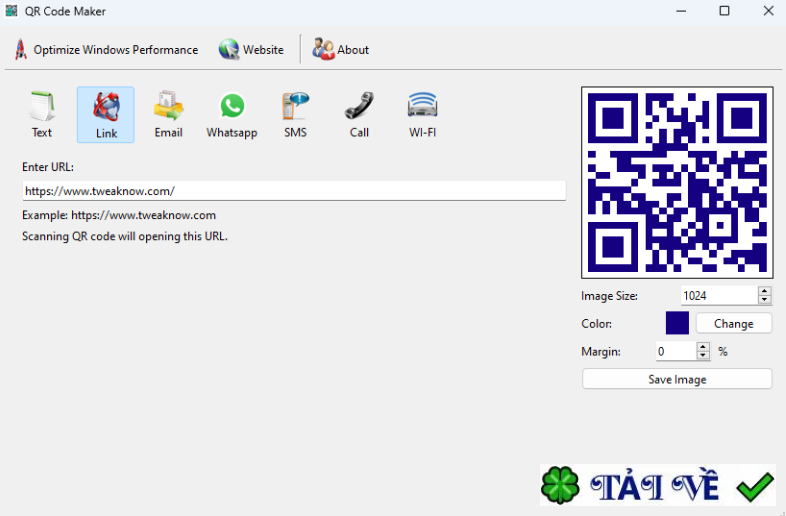Viewport: 786px width, 516px height.
Task: Click the 'Scanning QR code' description text
Action: (x=125, y=236)
